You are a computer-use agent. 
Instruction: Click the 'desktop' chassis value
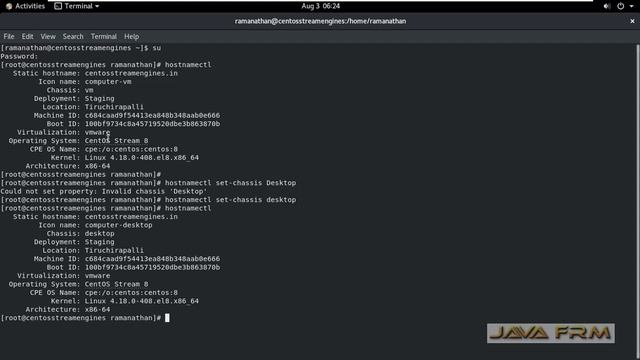tap(99, 233)
